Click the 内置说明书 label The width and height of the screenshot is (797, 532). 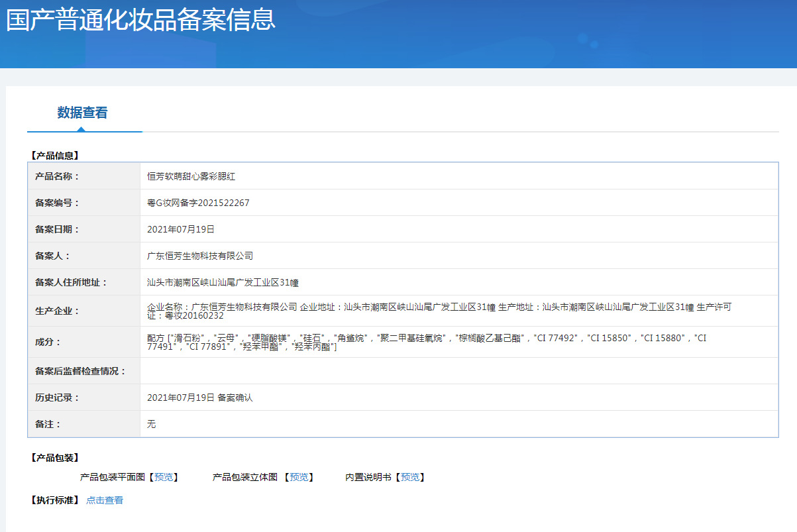coord(368,477)
